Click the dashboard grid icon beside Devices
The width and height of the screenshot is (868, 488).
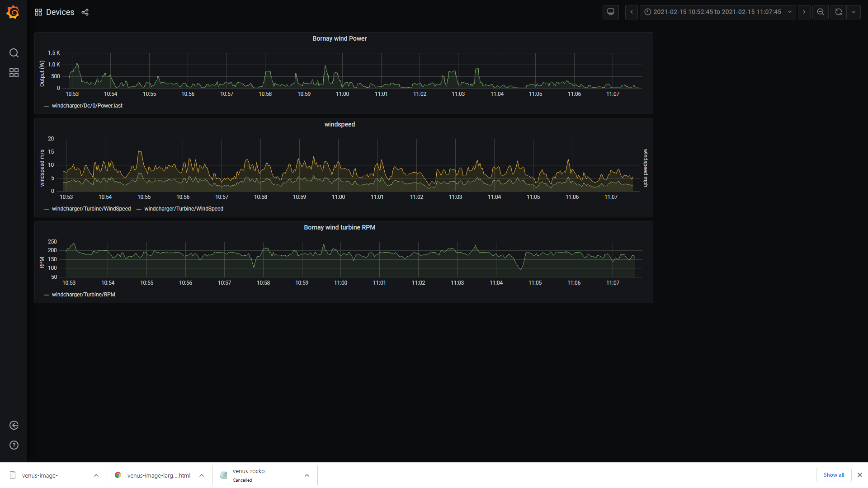(x=38, y=12)
